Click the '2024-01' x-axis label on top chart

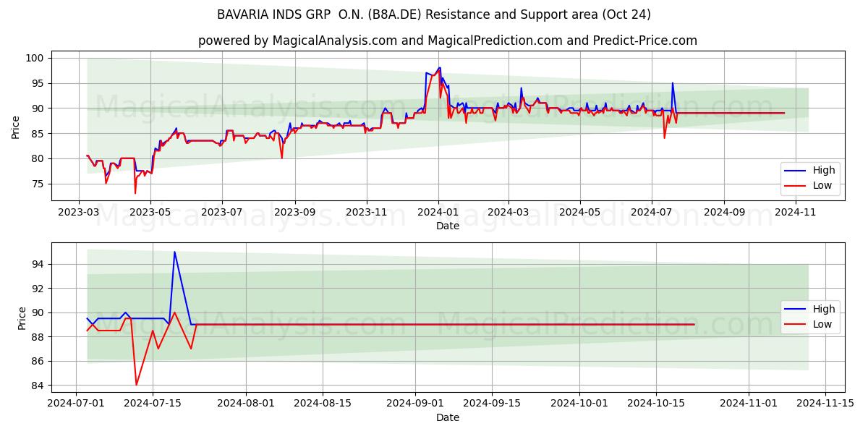point(438,213)
